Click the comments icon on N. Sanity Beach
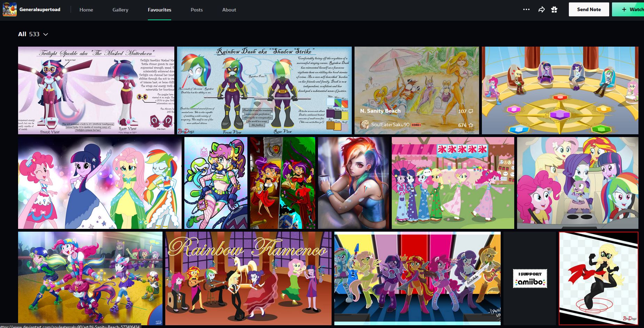Screen dimensions: 644x328 471,111
